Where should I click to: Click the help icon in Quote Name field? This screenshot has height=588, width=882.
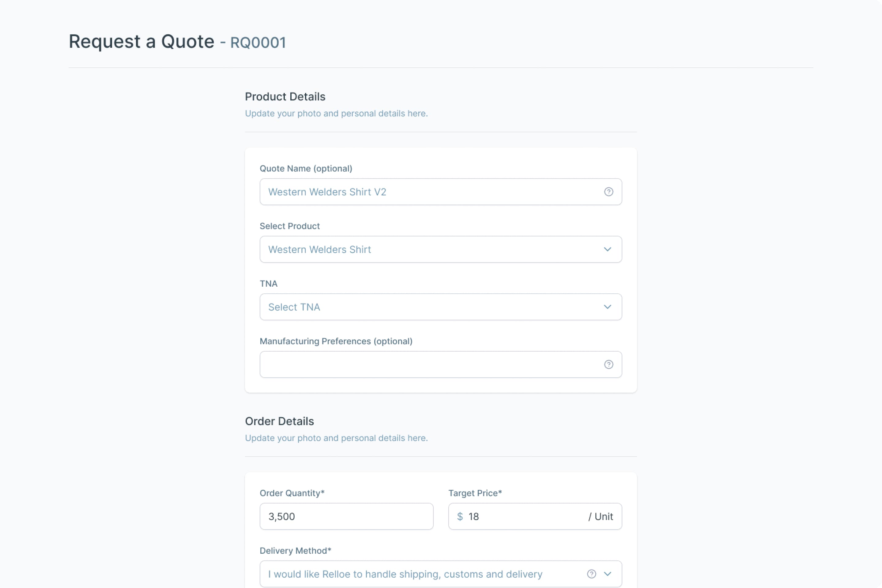(x=609, y=192)
